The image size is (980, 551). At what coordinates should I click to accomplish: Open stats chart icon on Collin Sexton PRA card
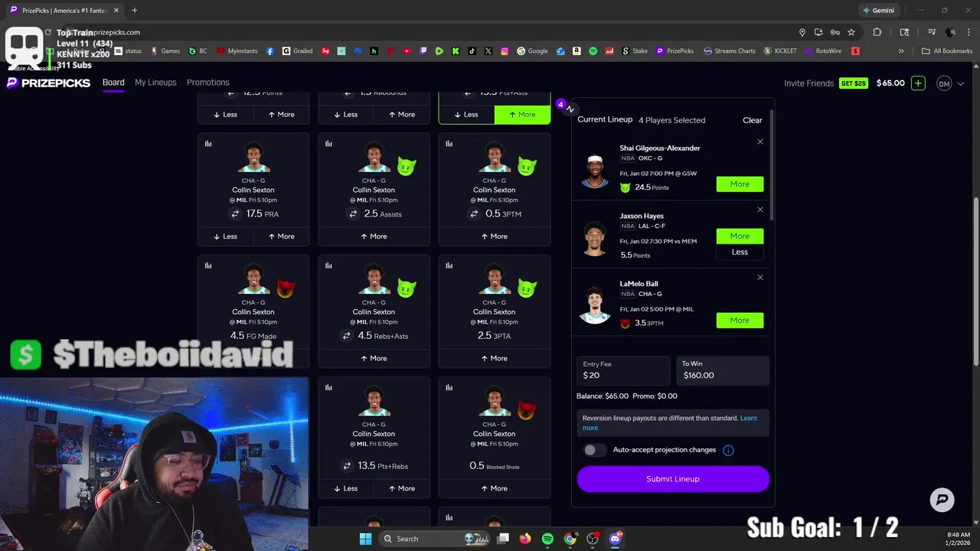208,143
